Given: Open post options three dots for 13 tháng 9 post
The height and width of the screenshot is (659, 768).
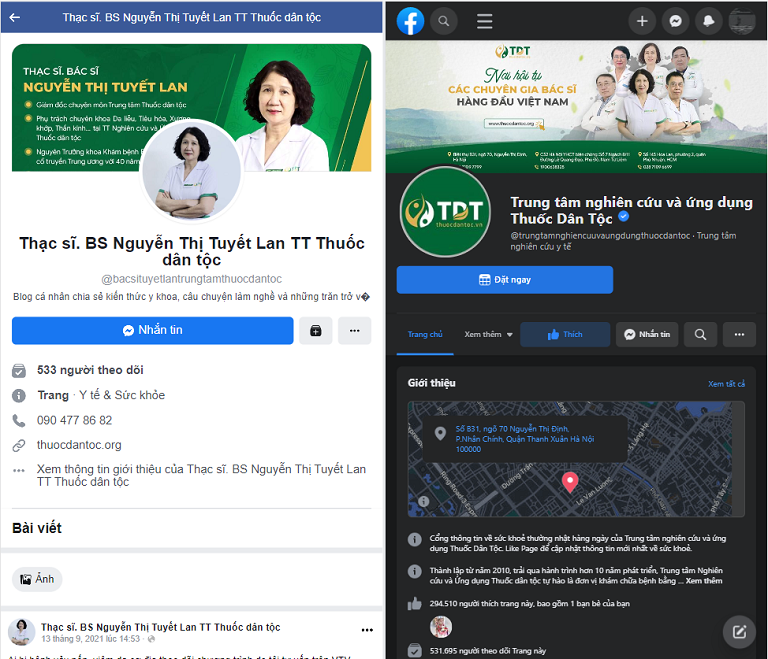Looking at the screenshot, I should tap(367, 630).
